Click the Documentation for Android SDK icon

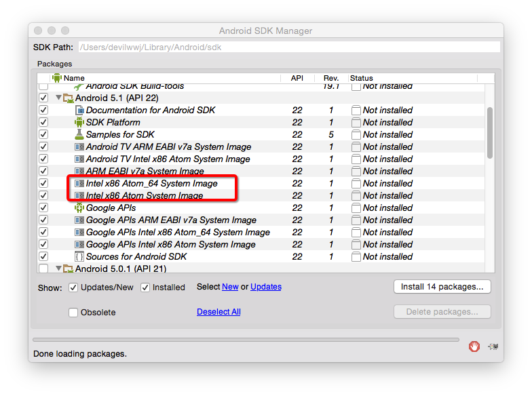click(x=79, y=110)
